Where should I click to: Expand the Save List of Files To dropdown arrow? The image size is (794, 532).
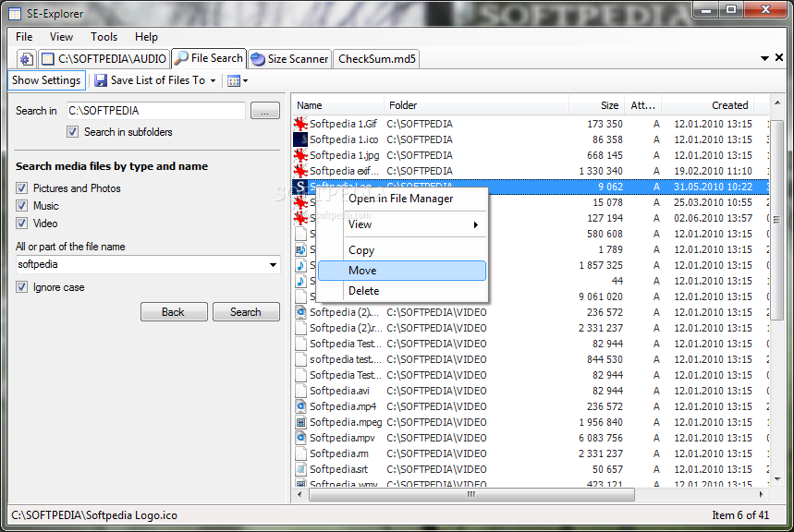click(x=214, y=81)
